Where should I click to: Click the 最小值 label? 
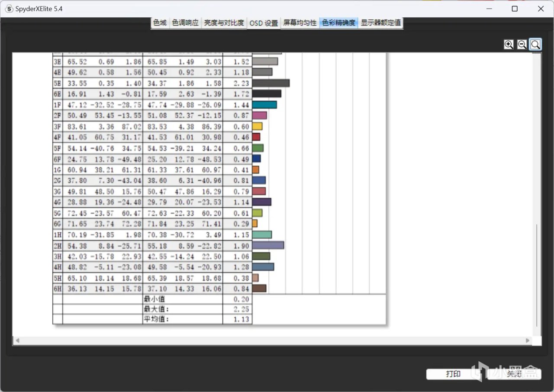click(x=154, y=299)
